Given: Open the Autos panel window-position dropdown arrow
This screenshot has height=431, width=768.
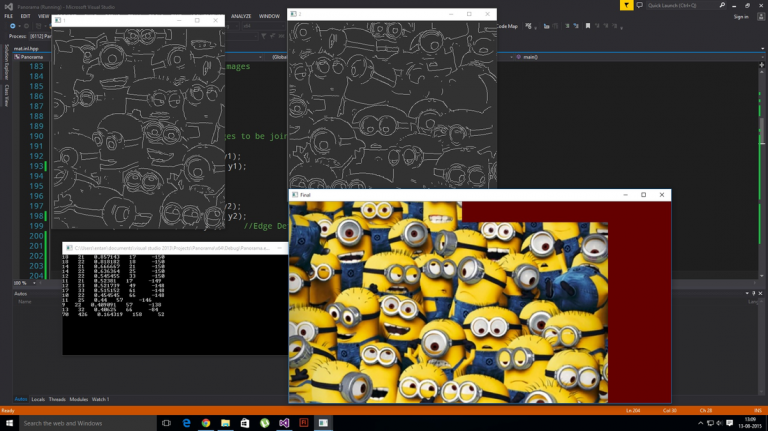Looking at the screenshot, I should click(747, 293).
